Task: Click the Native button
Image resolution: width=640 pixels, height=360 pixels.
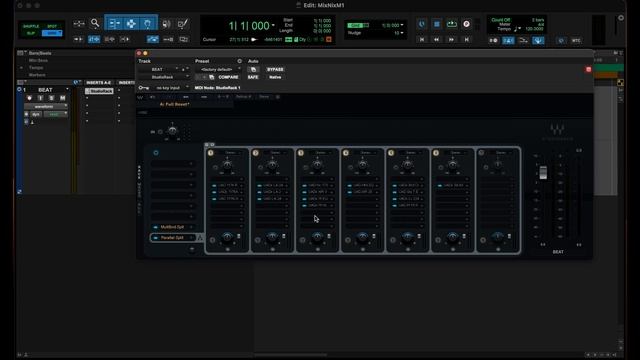Action: (275, 77)
